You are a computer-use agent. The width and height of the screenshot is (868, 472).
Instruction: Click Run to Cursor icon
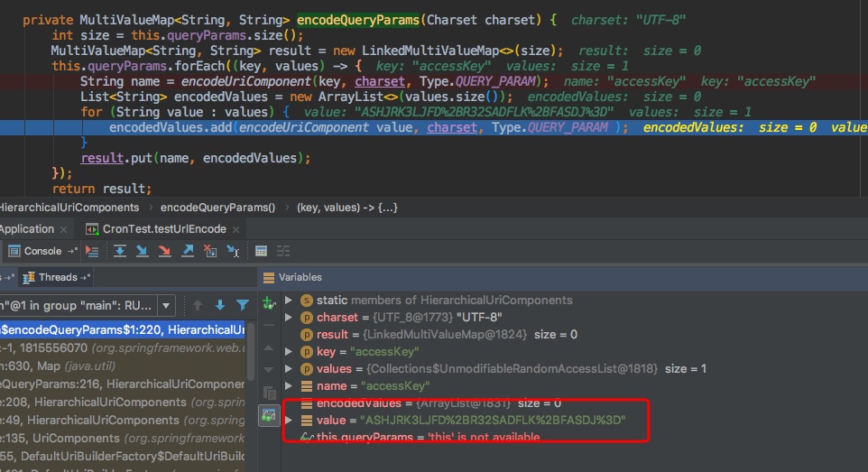(233, 251)
